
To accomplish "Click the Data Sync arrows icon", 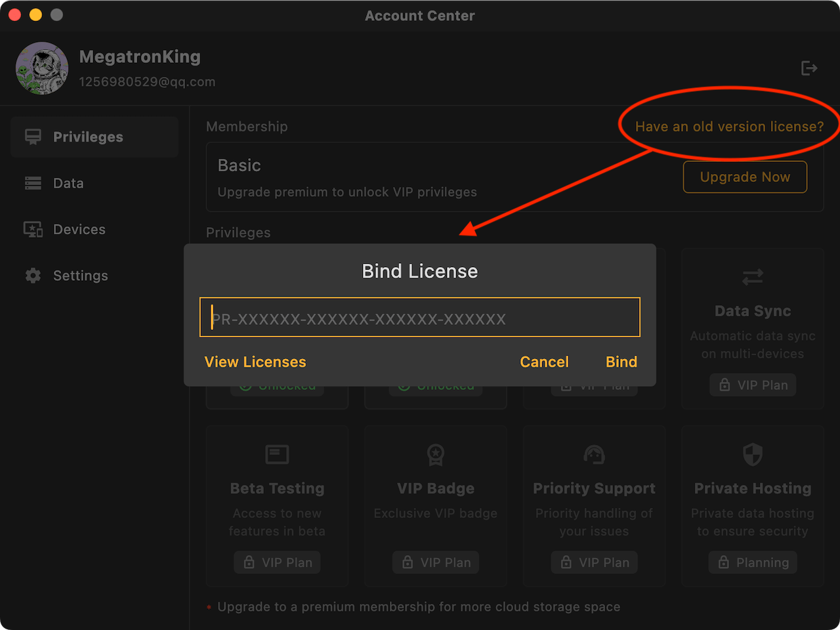I will [x=753, y=277].
